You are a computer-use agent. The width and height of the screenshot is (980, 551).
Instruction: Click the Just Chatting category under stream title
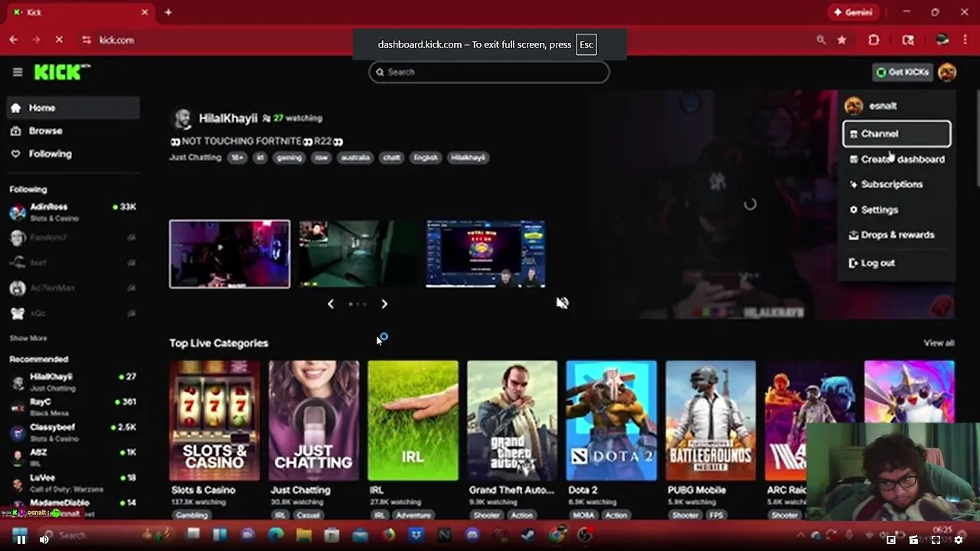[195, 158]
